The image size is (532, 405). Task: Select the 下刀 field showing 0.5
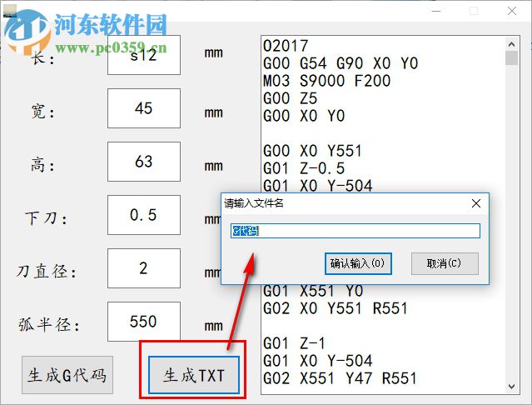point(144,215)
